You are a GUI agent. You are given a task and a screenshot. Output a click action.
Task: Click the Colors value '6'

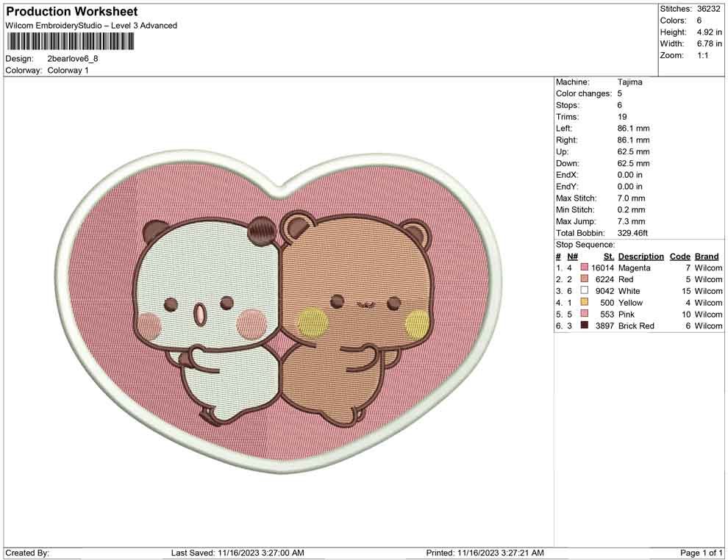pyautogui.click(x=699, y=21)
